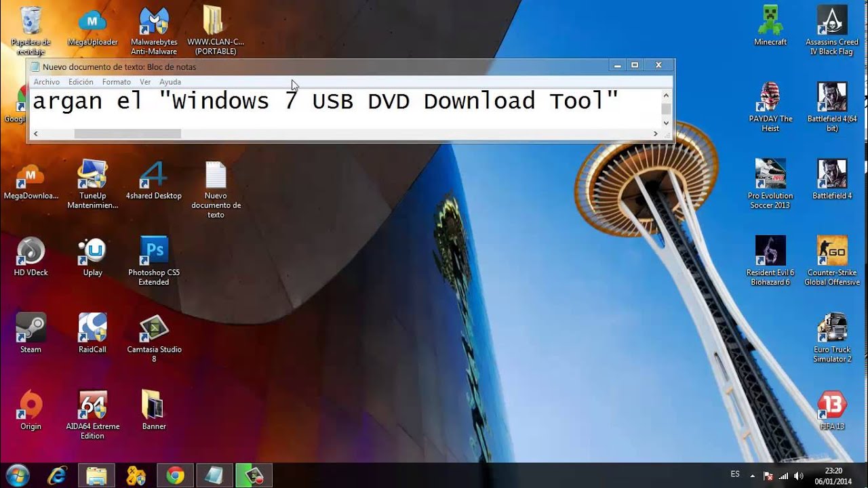Open Windows Explorer from taskbar

[x=96, y=476]
